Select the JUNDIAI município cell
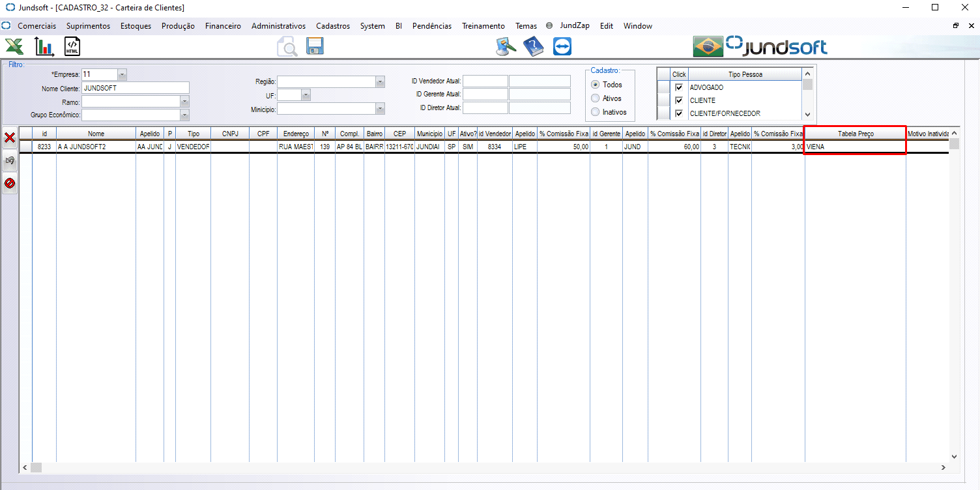Viewport: 980px width, 490px height. (429, 147)
